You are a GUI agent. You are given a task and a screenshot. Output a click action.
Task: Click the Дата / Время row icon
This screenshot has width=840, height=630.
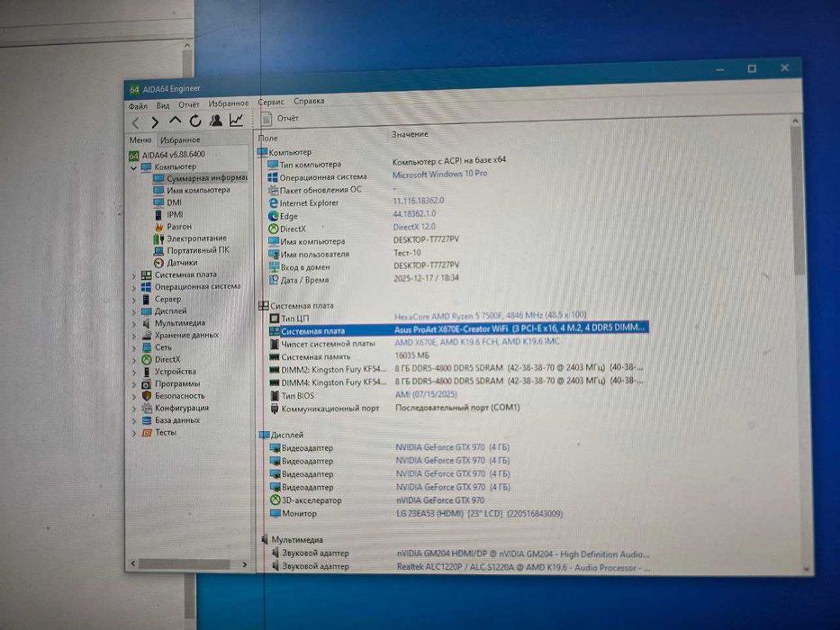pyautogui.click(x=274, y=280)
